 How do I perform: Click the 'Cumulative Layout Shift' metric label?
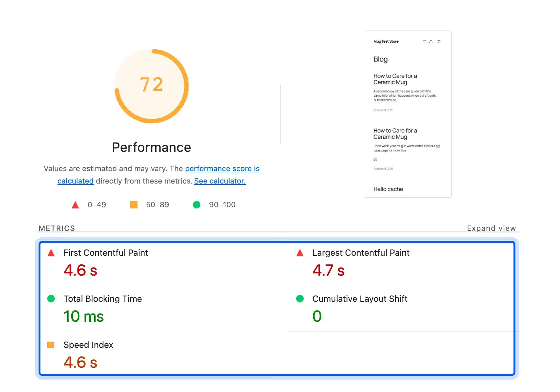pyautogui.click(x=360, y=299)
